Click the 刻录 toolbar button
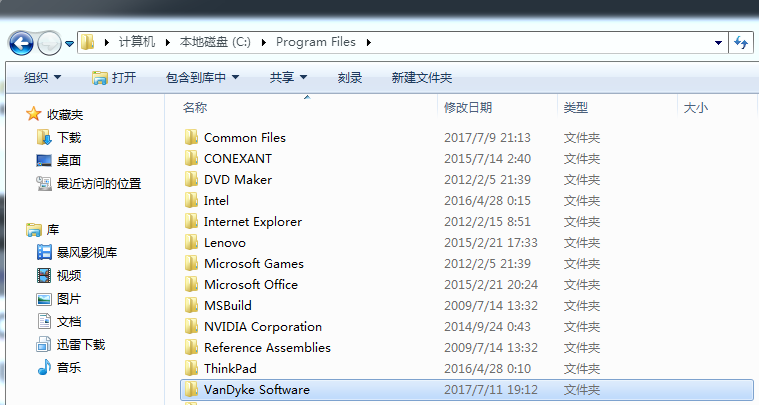Image resolution: width=759 pixels, height=405 pixels. pos(349,77)
